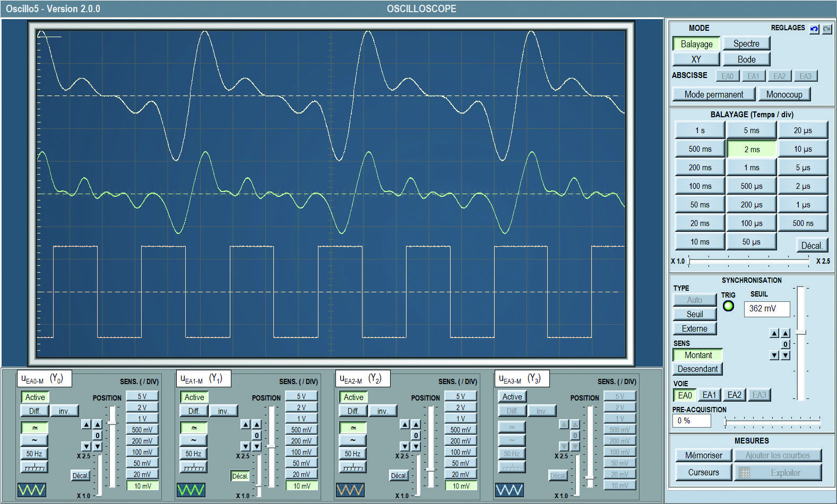Click the SEUIL value field showing 362 mV
The height and width of the screenshot is (504, 837).
point(767,309)
